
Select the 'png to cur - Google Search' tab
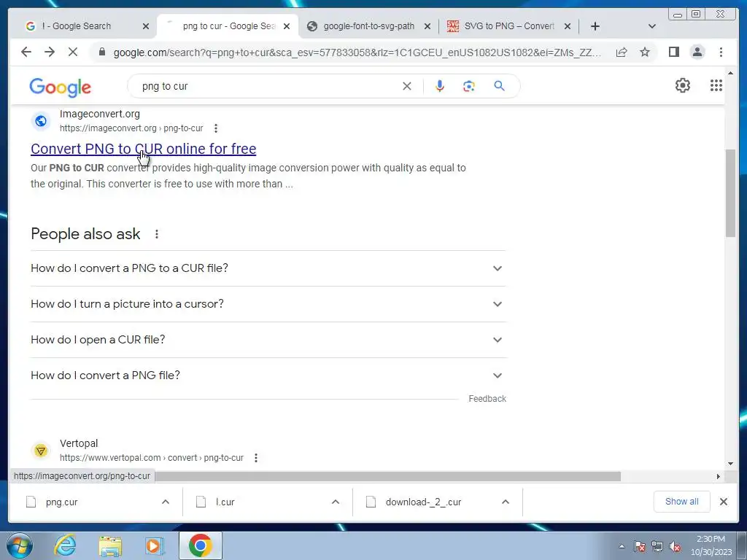pyautogui.click(x=228, y=26)
